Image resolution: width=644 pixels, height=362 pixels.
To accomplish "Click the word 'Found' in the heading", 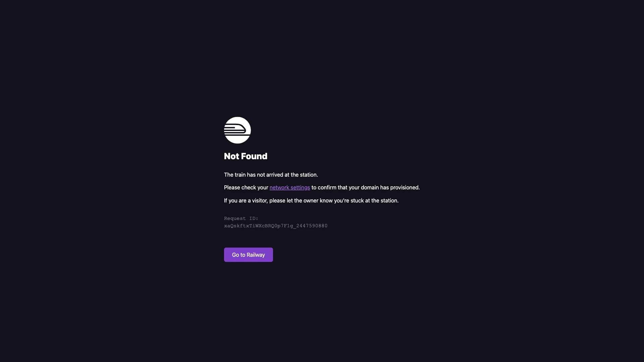I will [254, 156].
